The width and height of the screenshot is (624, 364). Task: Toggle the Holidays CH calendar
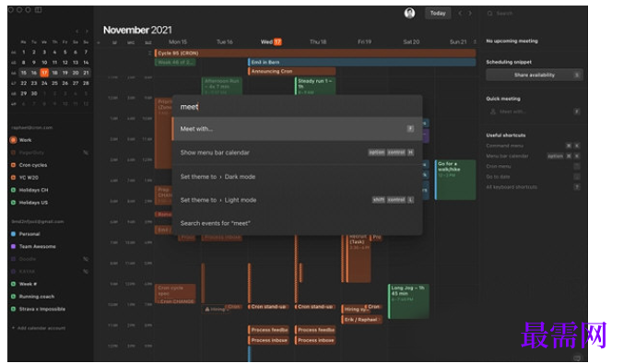(x=13, y=190)
